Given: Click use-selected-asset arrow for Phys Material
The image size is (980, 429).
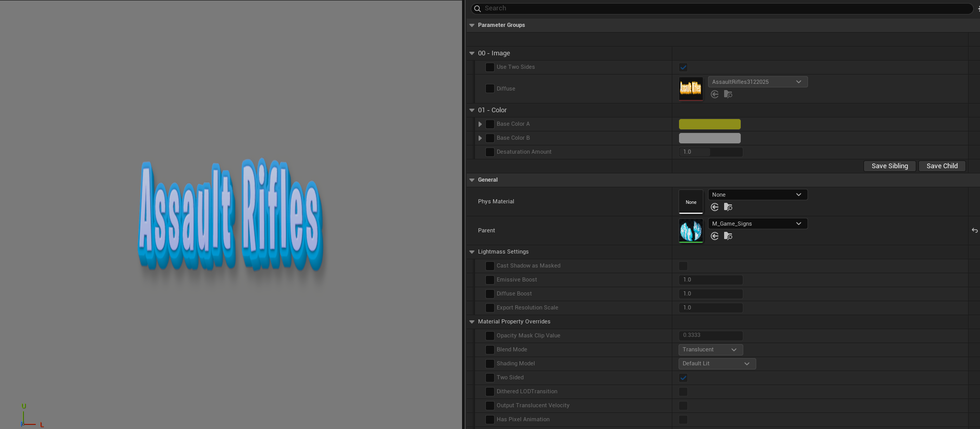Looking at the screenshot, I should click(714, 207).
